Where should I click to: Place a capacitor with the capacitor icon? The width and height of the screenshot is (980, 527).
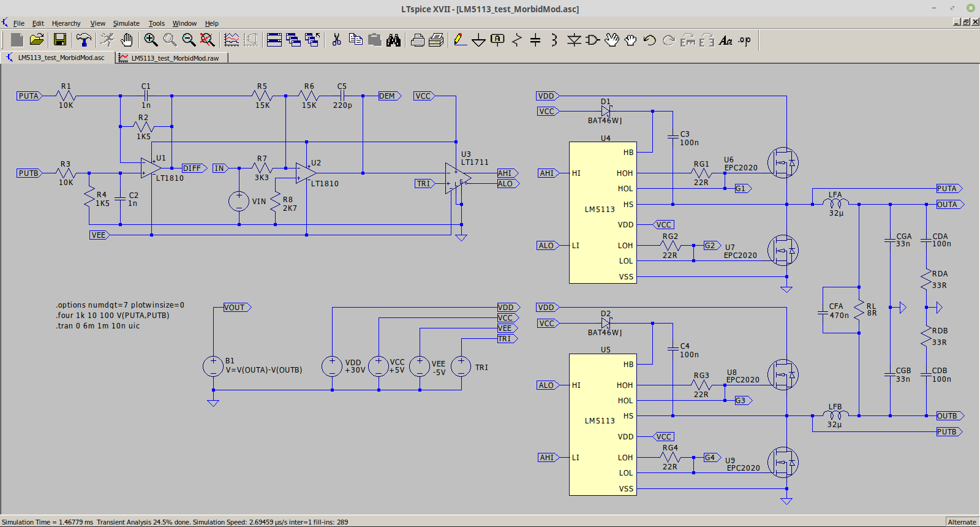[x=535, y=40]
